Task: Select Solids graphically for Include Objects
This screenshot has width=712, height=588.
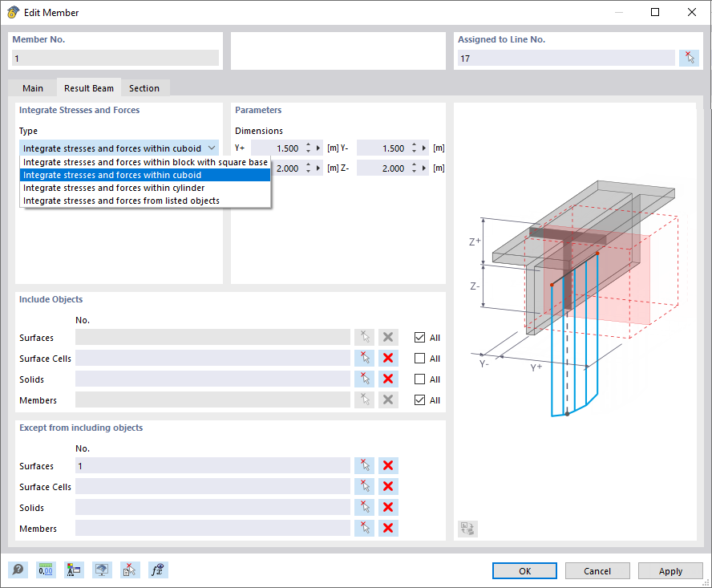Action: click(x=364, y=379)
